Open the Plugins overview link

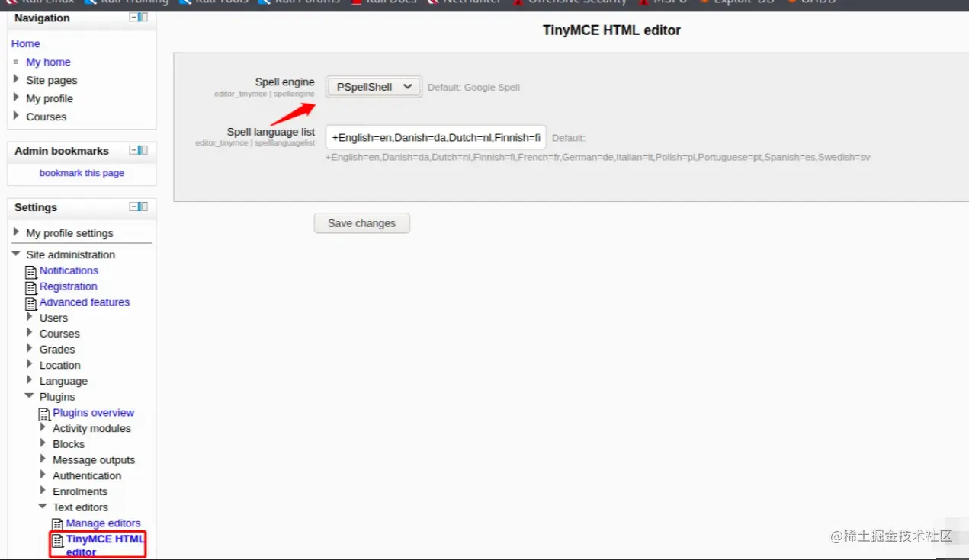[x=93, y=412]
